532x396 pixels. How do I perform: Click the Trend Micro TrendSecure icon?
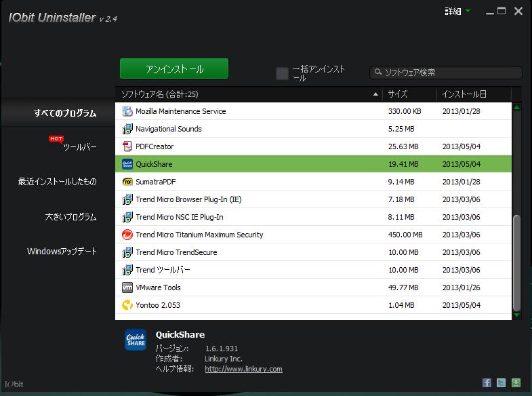(127, 252)
